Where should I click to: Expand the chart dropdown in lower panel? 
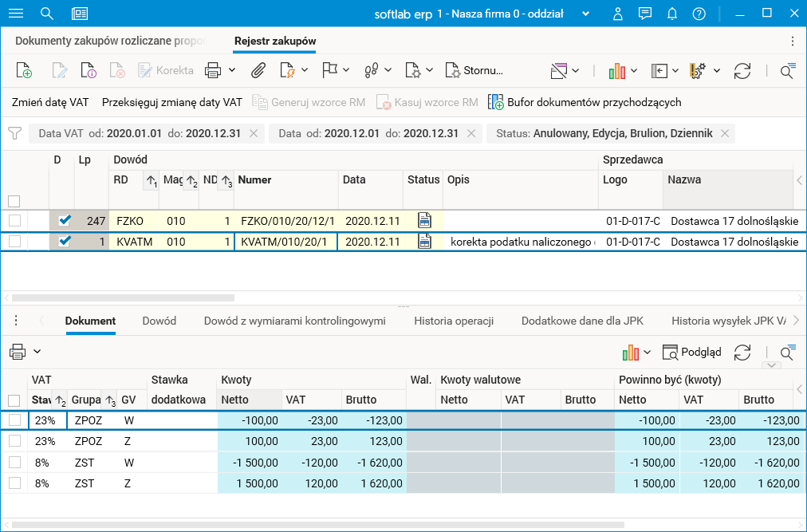click(x=647, y=352)
